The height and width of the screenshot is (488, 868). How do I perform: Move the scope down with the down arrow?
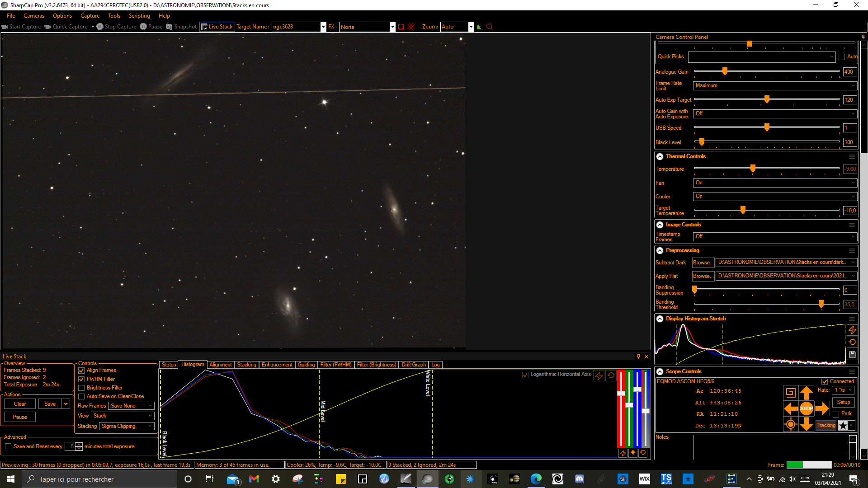pyautogui.click(x=807, y=424)
